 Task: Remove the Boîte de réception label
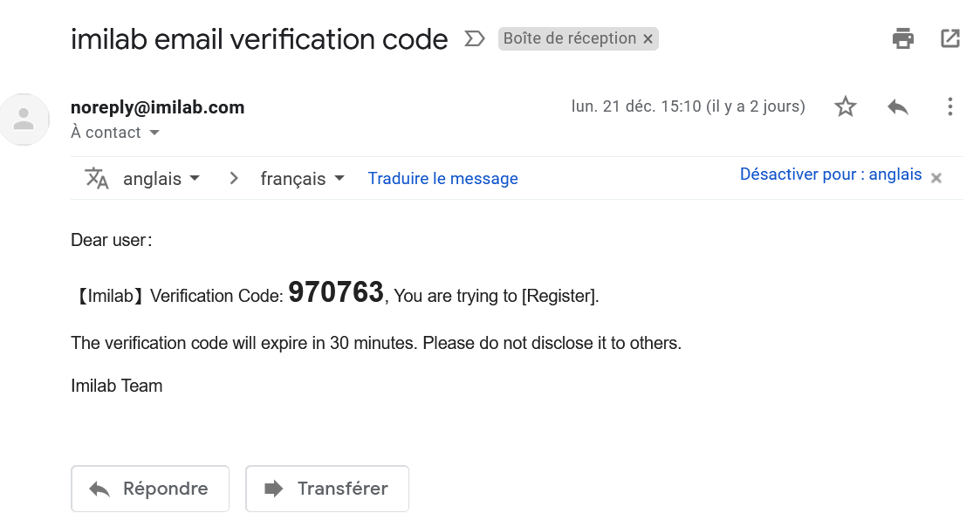[648, 38]
